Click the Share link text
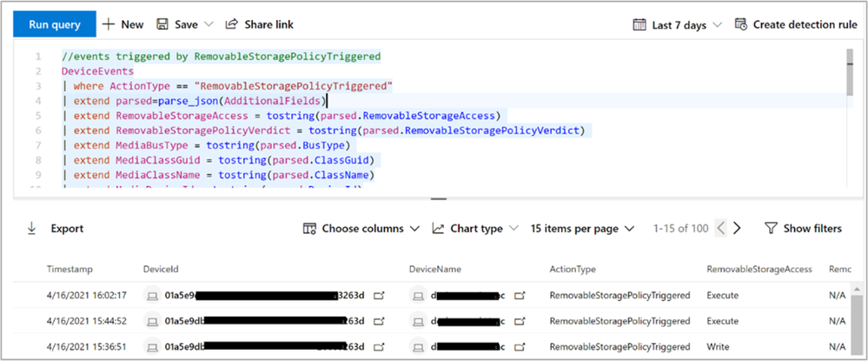The image size is (868, 361). click(269, 24)
